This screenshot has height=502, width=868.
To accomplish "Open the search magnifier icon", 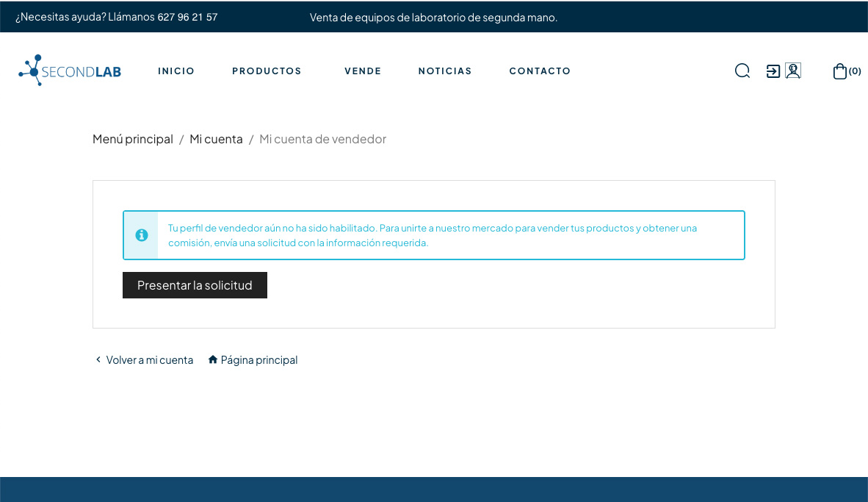I will tap(742, 71).
